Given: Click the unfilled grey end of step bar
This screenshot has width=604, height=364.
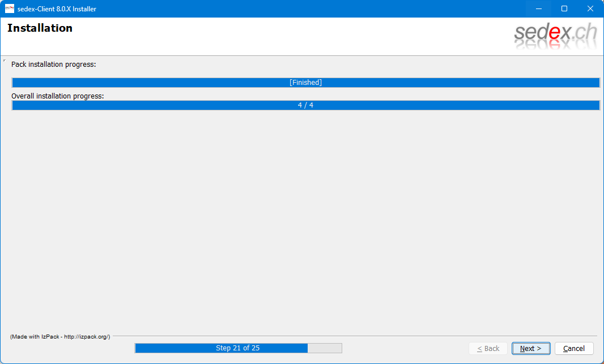Looking at the screenshot, I should (x=325, y=348).
